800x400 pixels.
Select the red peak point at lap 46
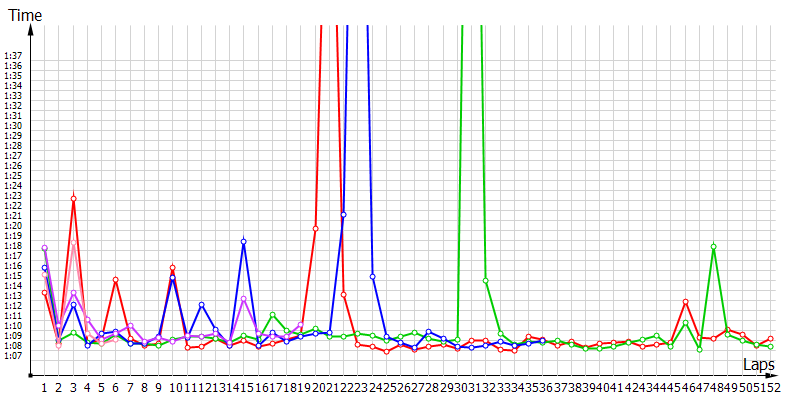pyautogui.click(x=685, y=302)
